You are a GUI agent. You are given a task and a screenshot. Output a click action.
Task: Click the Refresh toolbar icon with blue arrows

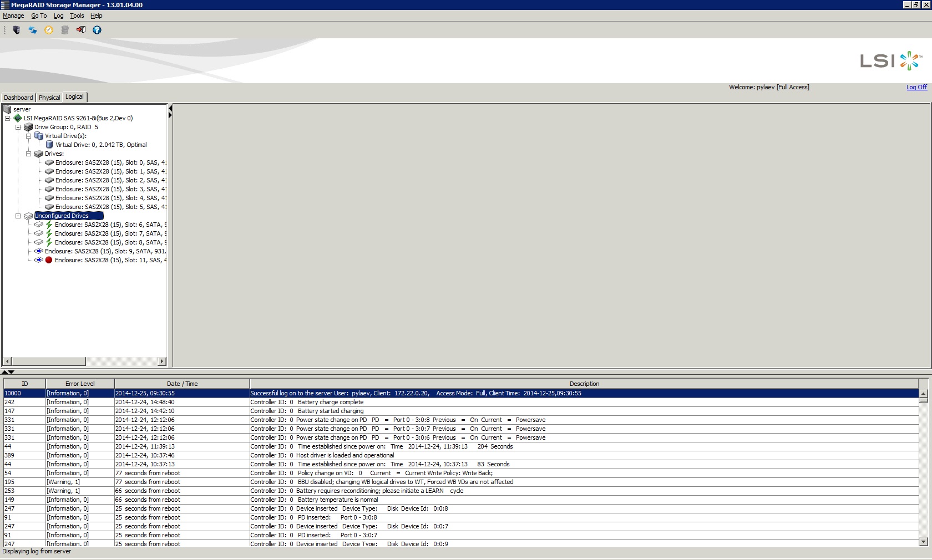pos(33,30)
